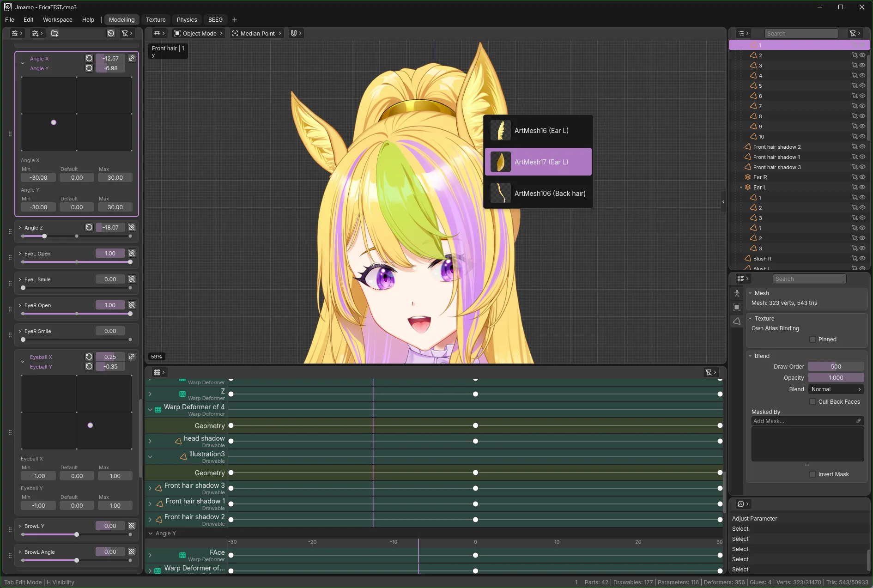Switch to the Physics workspace tab

pos(187,19)
